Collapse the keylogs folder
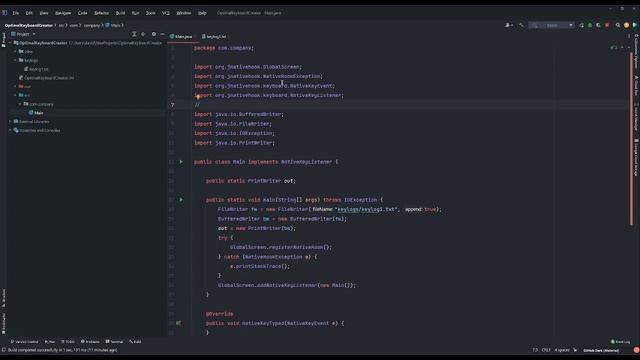This screenshot has height=360, width=640. click(16, 60)
